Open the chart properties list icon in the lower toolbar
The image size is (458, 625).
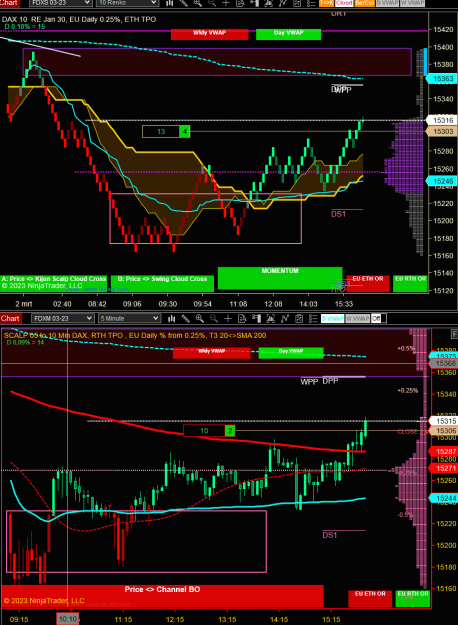[313, 318]
